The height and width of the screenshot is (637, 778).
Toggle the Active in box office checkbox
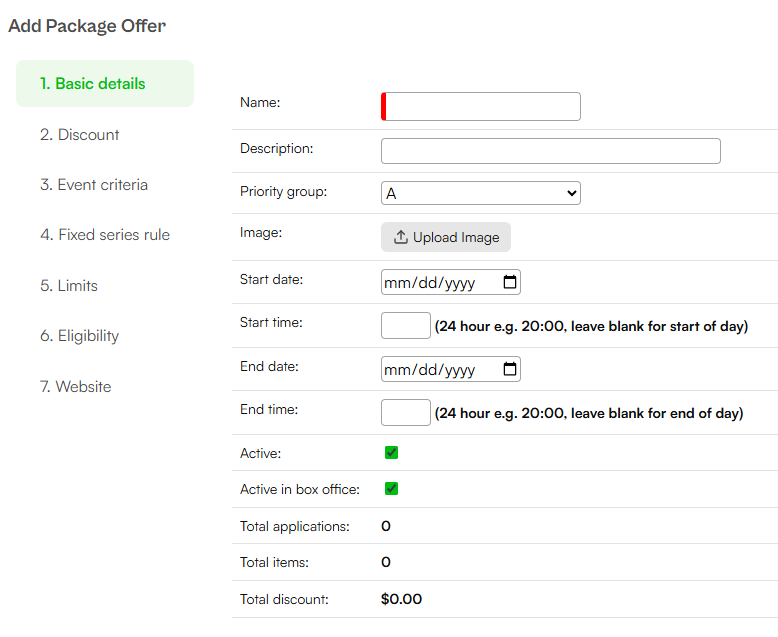(x=391, y=489)
